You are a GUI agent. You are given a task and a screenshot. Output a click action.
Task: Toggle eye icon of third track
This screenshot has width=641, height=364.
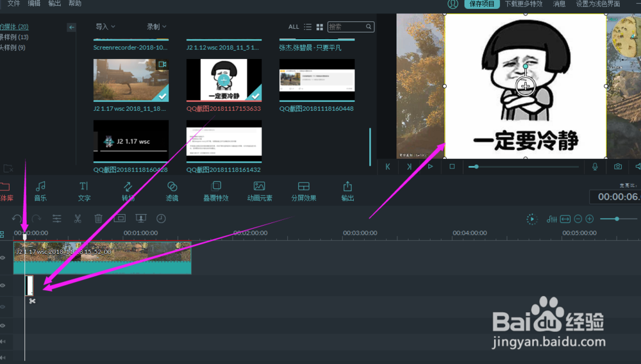[x=3, y=306]
